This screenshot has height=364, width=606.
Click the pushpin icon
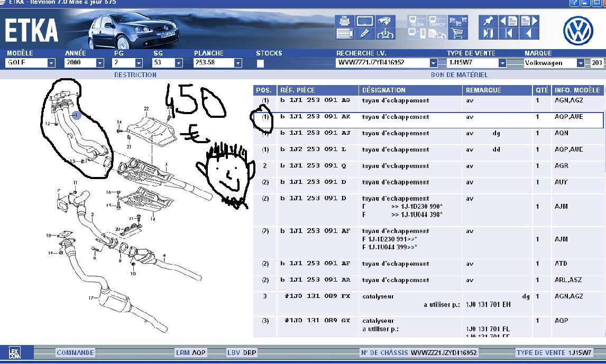[488, 21]
